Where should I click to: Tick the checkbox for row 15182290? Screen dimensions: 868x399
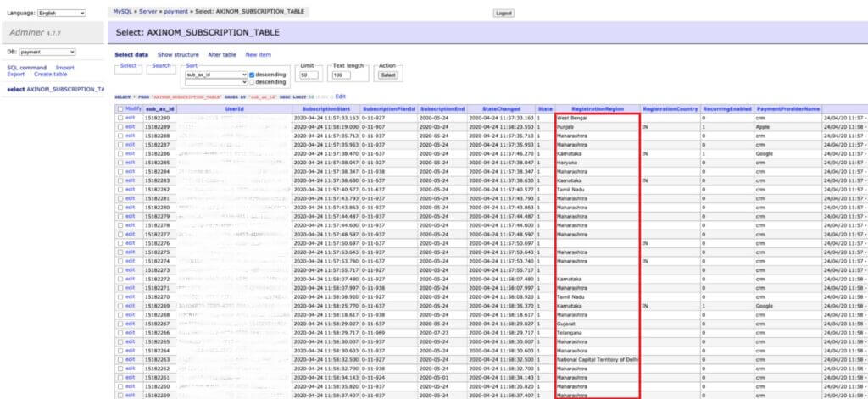120,118
